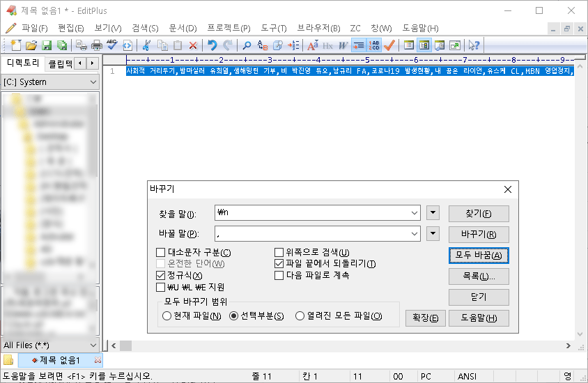The height and width of the screenshot is (383, 588).
Task: Switch to 디렉토리 sidebar tab
Action: pyautogui.click(x=23, y=63)
